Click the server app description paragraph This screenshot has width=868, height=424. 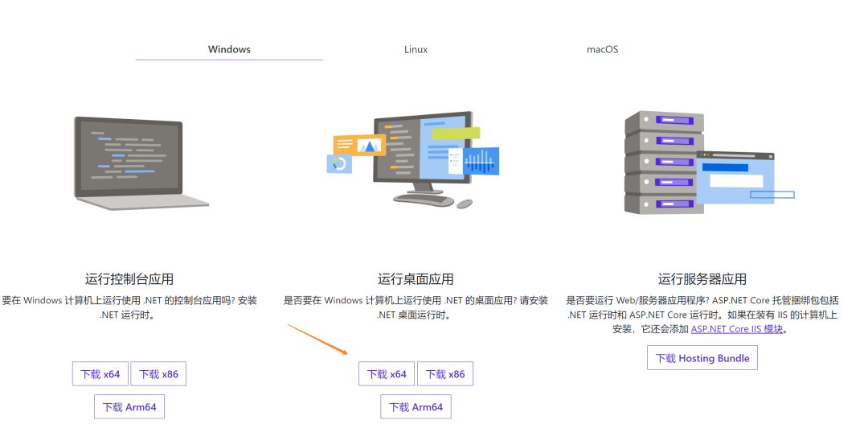tap(702, 315)
